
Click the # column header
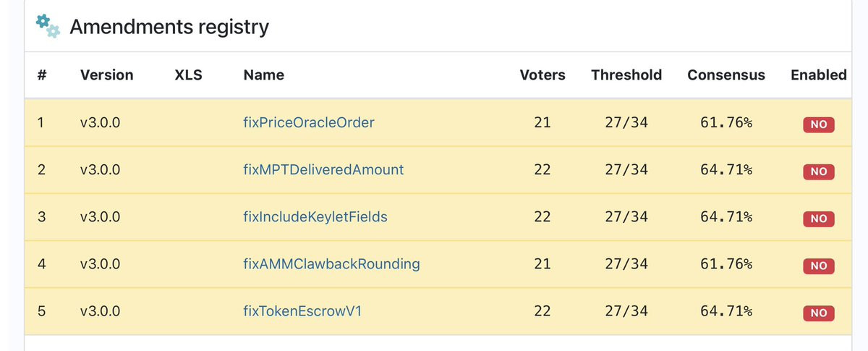pos(42,75)
